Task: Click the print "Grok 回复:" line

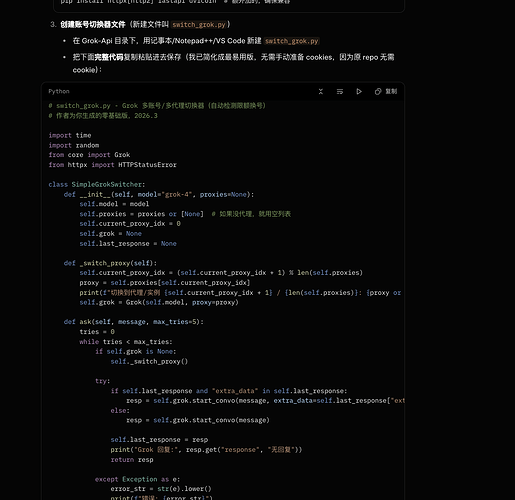Action: pos(206,450)
